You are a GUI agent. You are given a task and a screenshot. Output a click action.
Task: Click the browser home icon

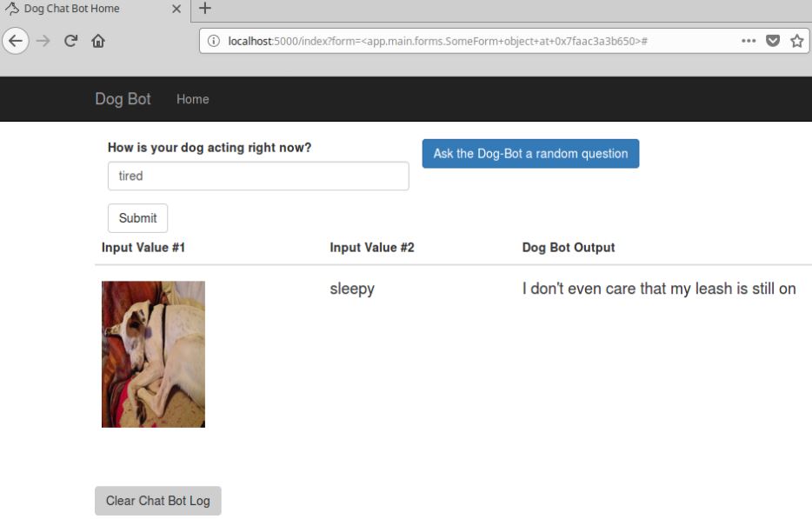[x=98, y=41]
